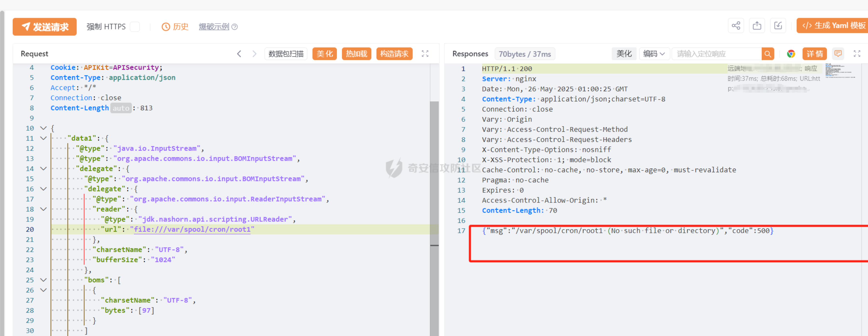Click the Request panel title

(x=34, y=54)
